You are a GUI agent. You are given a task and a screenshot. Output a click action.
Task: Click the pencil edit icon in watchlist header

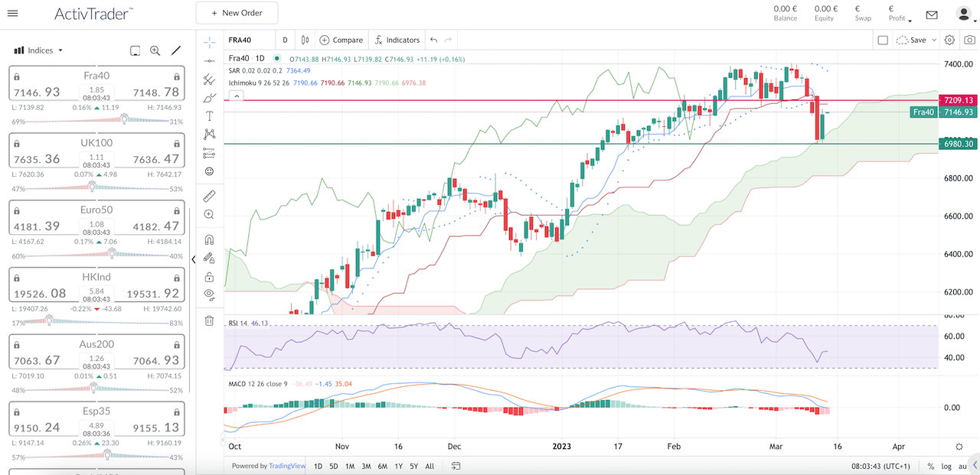(176, 50)
